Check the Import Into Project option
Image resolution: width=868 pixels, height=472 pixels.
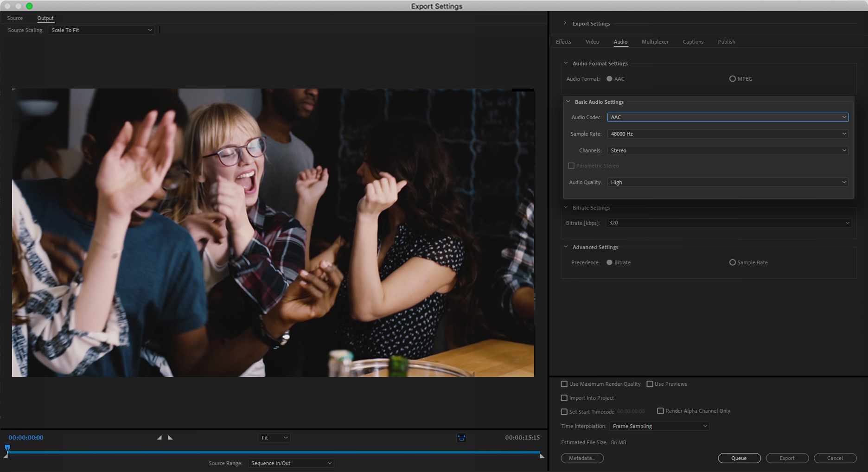[564, 398]
